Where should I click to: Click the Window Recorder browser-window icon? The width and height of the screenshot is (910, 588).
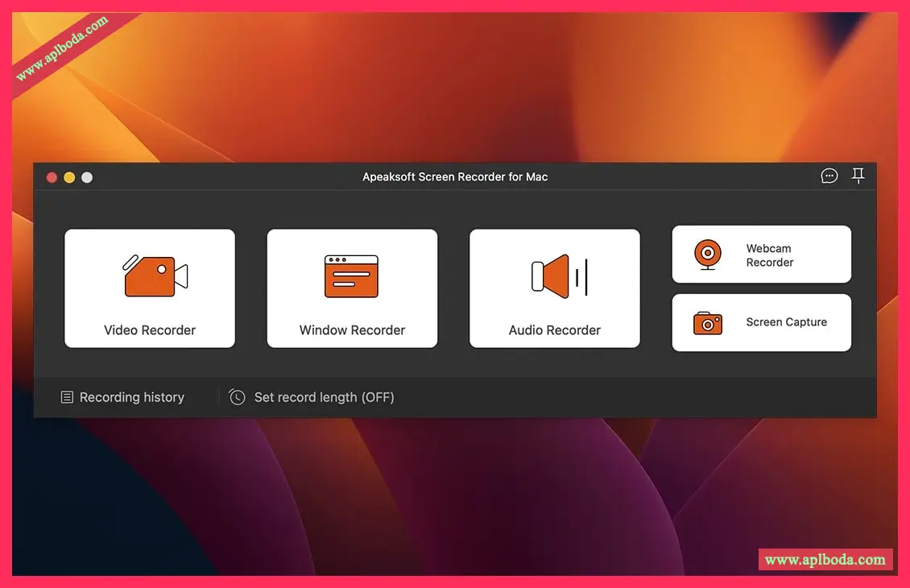click(351, 276)
